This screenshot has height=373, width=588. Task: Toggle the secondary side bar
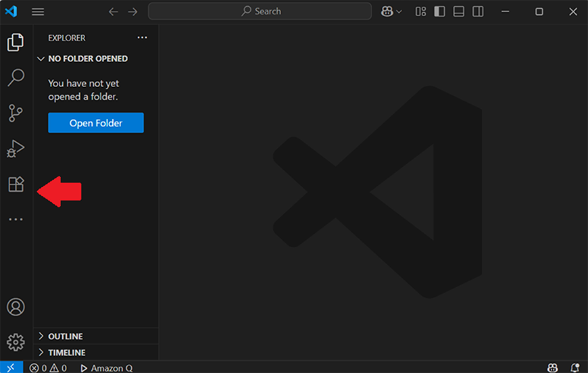[478, 11]
